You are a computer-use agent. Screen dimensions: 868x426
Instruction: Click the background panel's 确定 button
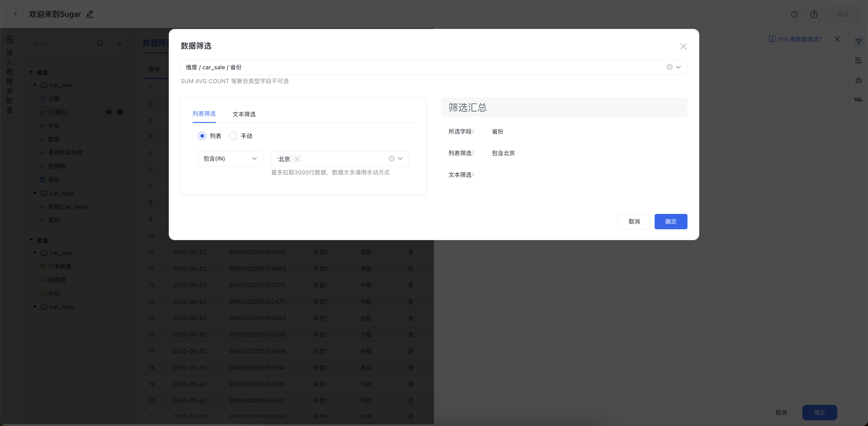tap(819, 412)
